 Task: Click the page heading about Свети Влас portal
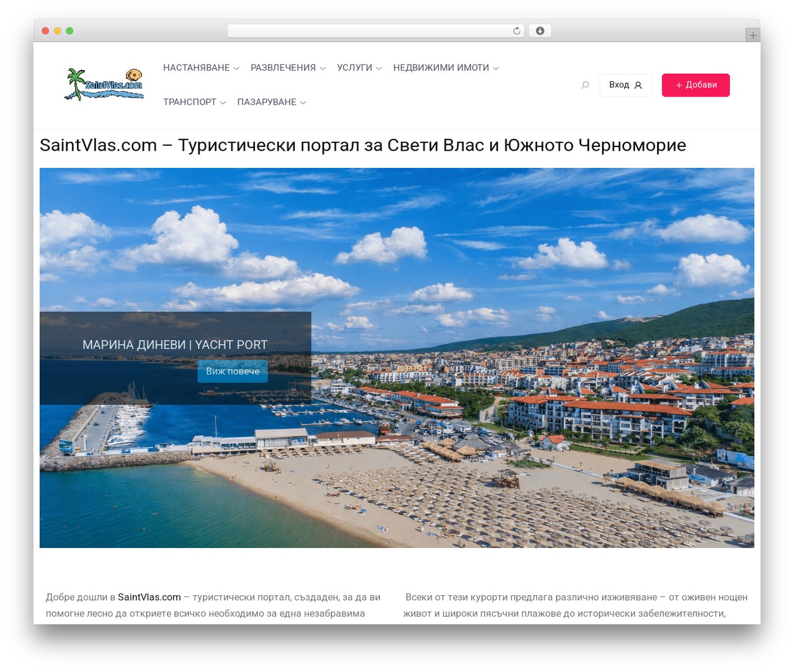[363, 145]
